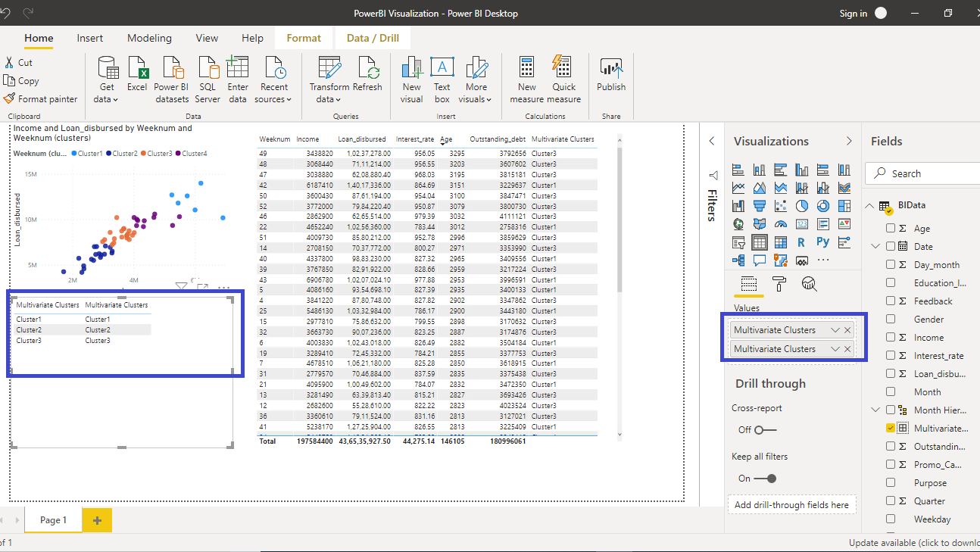This screenshot has height=552, width=980.
Task: Choose the Pie chart visual
Action: 802,205
